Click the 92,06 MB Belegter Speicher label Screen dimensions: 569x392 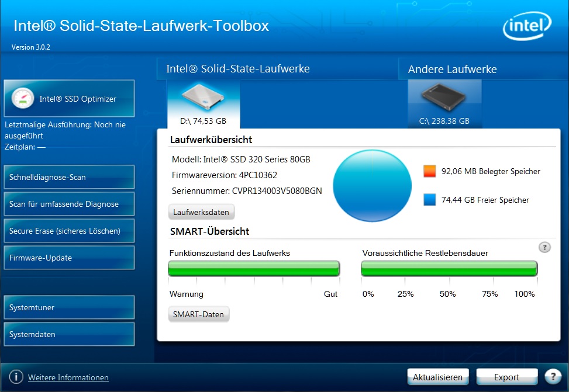tap(491, 171)
